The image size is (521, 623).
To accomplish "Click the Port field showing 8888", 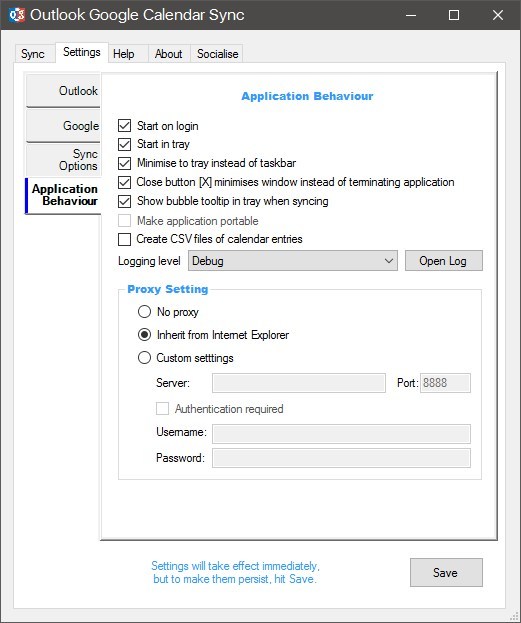I will (445, 383).
